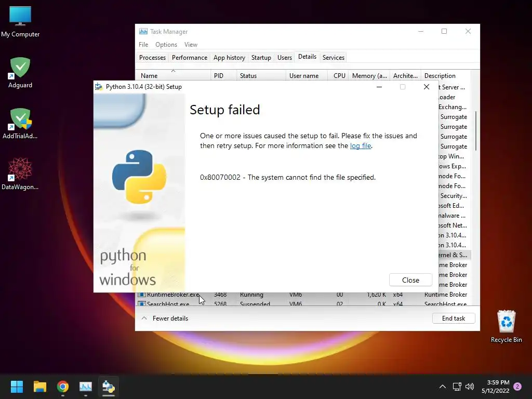Viewport: 532px width, 399px height.
Task: Collapse Task Manager with Fewer details
Action: click(165, 318)
